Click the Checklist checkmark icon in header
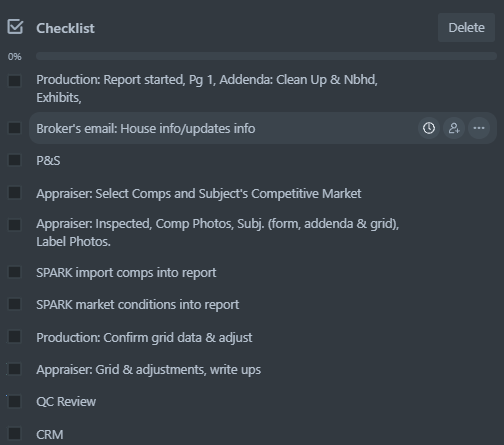 15,27
